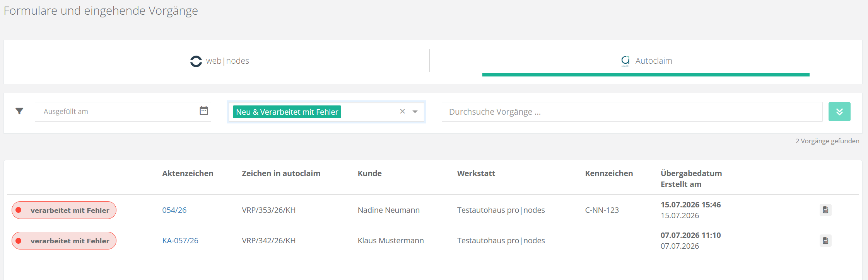Open document icon for Nadine Neumann row
The height and width of the screenshot is (280, 868).
tap(825, 210)
